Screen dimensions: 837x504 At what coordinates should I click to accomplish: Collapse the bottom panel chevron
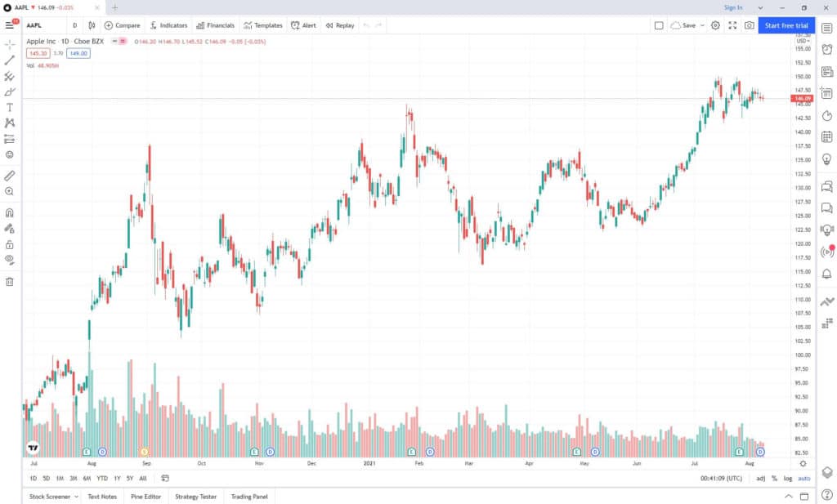[x=789, y=497]
